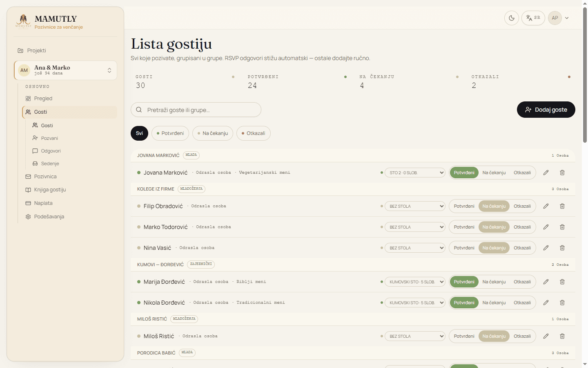Open Projekti in the sidebar
This screenshot has height=368, width=588.
[65, 51]
